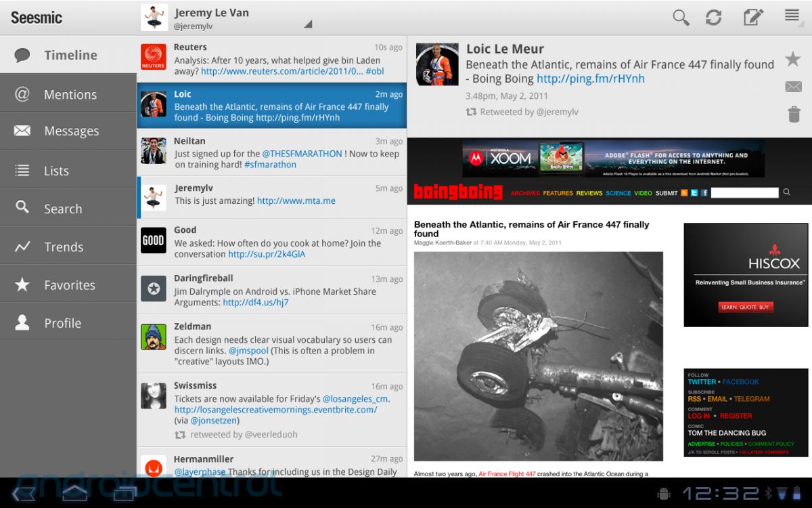Click Daringfireball's star avatar
The image size is (812, 508).
[x=153, y=289]
